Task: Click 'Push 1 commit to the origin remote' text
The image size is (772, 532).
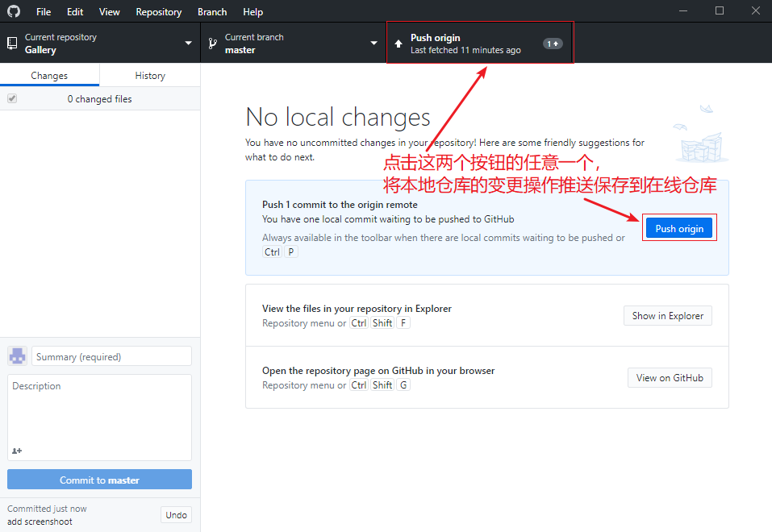Action: point(340,204)
